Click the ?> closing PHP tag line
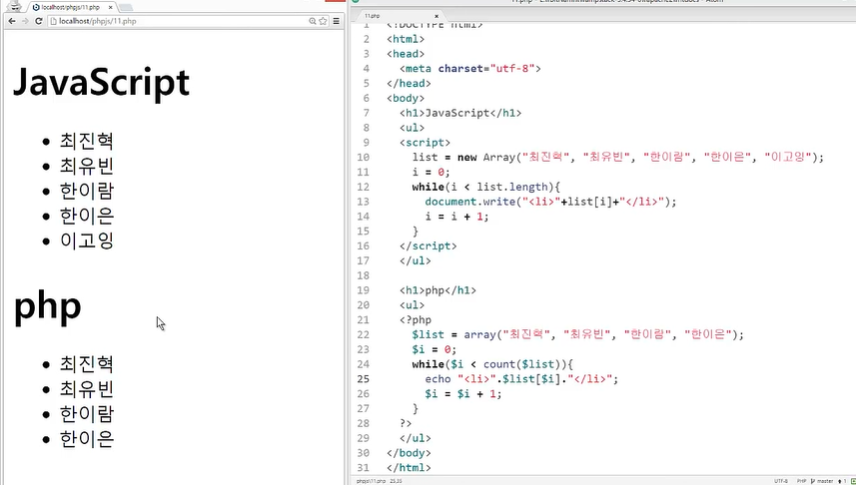The width and height of the screenshot is (856, 485). [406, 423]
